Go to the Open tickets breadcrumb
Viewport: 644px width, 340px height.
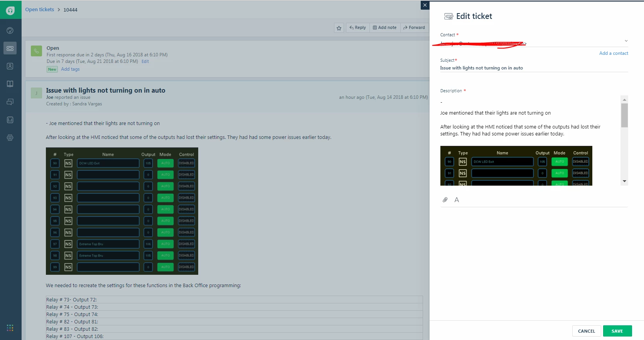point(40,10)
